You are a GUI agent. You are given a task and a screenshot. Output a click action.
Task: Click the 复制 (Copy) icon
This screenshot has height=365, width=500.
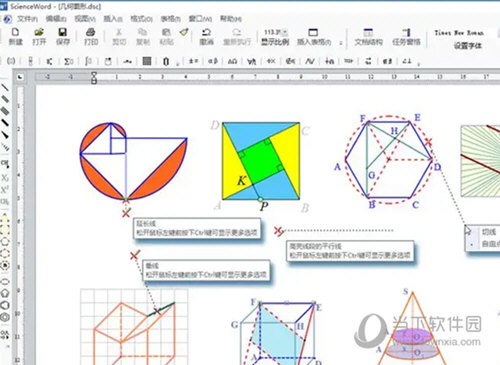[142, 33]
